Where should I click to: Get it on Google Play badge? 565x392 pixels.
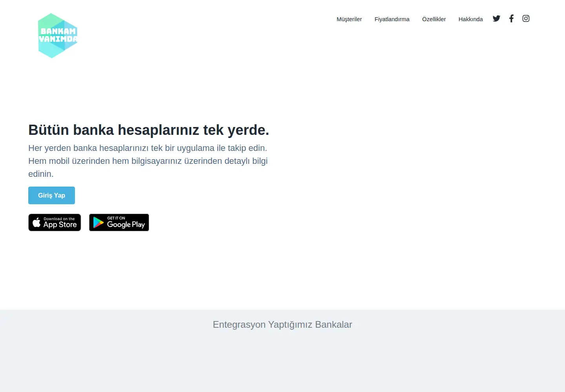pyautogui.click(x=119, y=222)
